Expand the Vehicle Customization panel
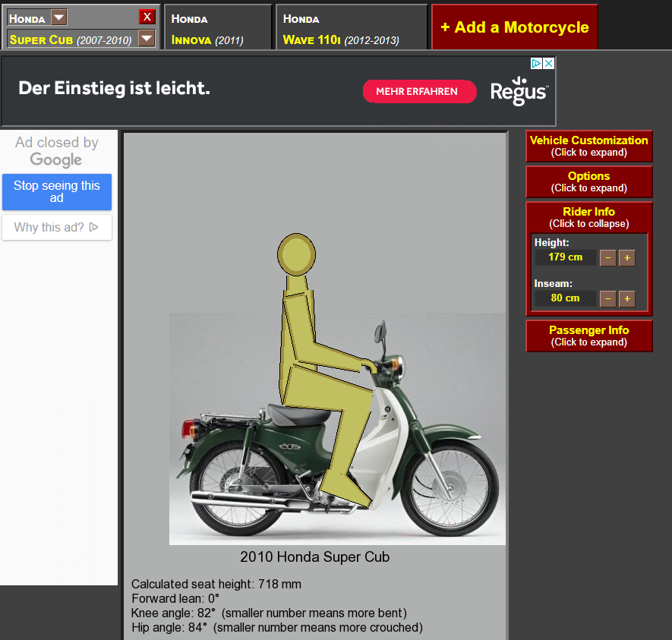 click(588, 146)
